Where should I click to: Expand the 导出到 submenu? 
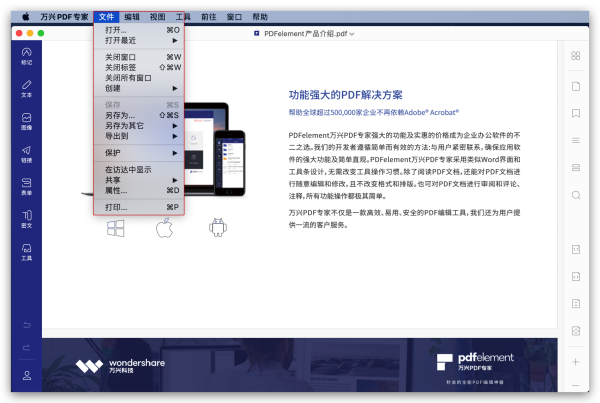(139, 136)
